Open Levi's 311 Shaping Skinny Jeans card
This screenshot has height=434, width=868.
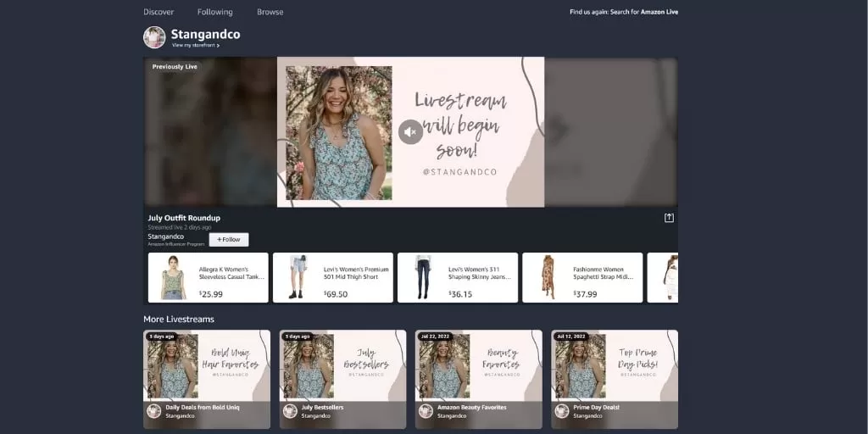coord(458,277)
